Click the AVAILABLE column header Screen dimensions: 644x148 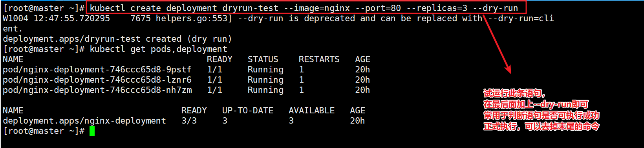[x=311, y=111]
